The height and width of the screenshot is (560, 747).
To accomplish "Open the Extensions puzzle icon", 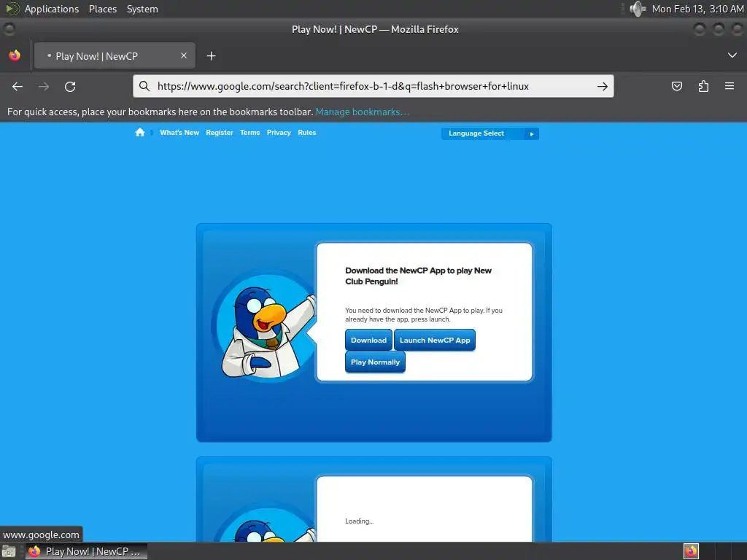I will point(703,86).
